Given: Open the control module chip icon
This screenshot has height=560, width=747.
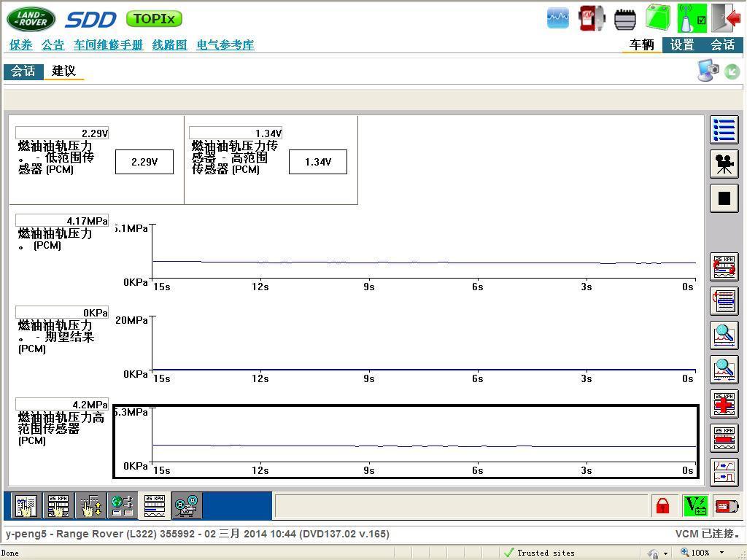Looking at the screenshot, I should click(625, 19).
